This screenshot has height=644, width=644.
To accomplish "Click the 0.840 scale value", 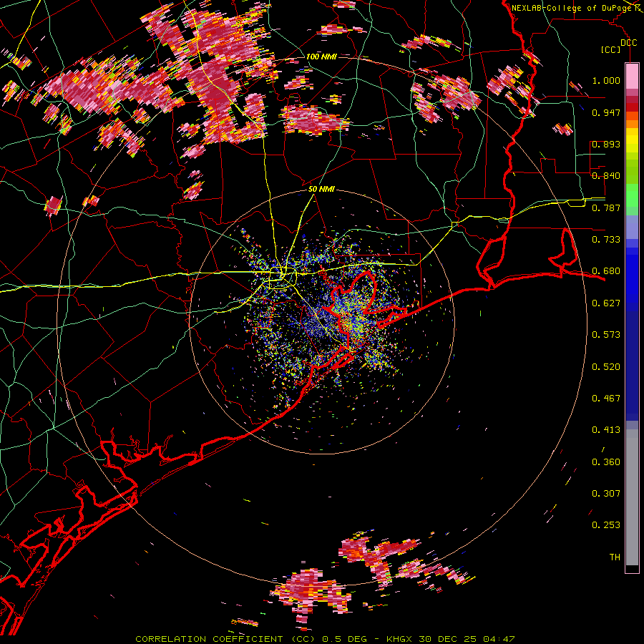I will tap(606, 176).
